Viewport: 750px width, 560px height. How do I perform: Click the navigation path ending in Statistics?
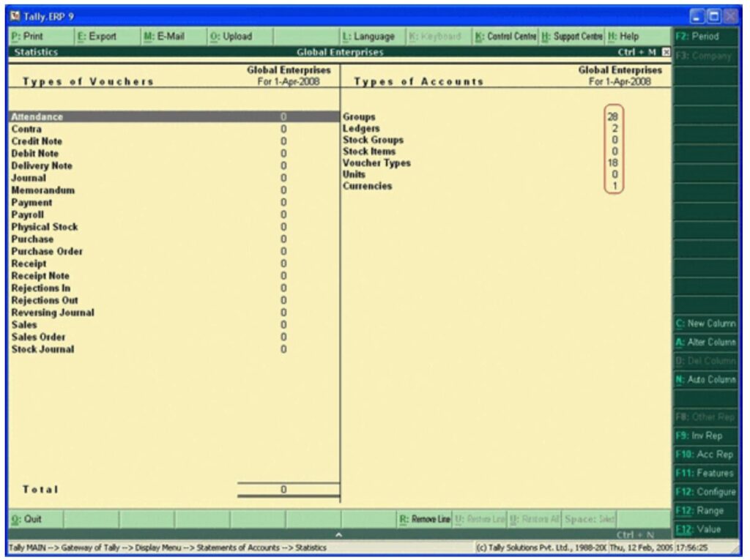pyautogui.click(x=168, y=548)
